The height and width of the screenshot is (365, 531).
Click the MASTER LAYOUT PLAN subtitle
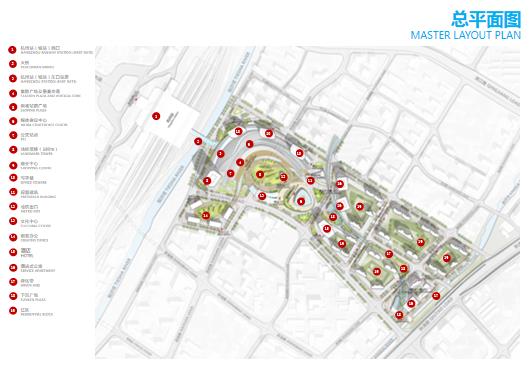coord(466,35)
